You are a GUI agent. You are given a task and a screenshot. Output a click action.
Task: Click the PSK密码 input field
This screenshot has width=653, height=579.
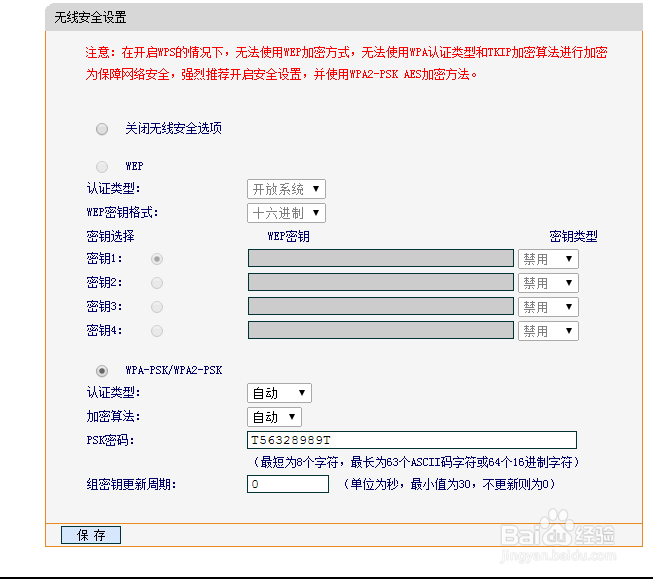click(412, 440)
